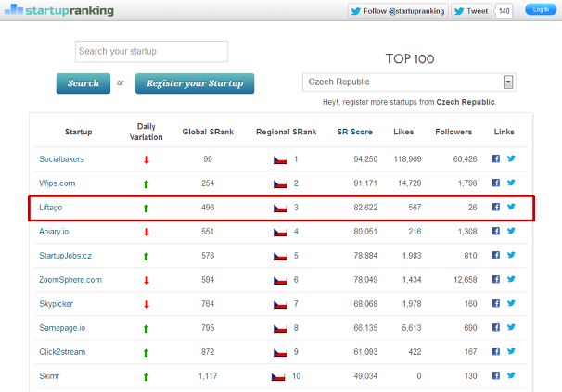Viewport: 562px width, 392px height.
Task: Click the dropdown arrow beside Czech Republic
Action: [x=508, y=82]
